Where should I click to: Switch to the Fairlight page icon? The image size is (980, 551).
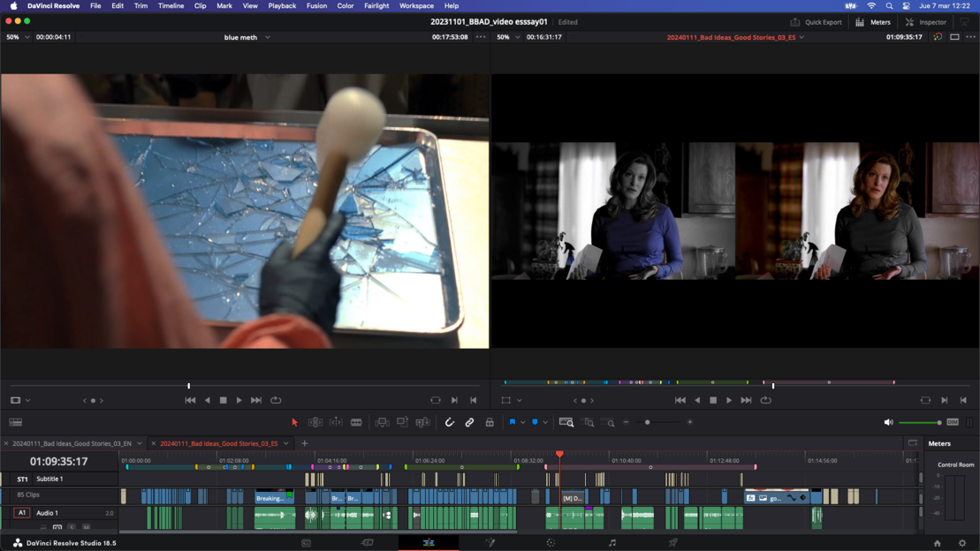[612, 543]
